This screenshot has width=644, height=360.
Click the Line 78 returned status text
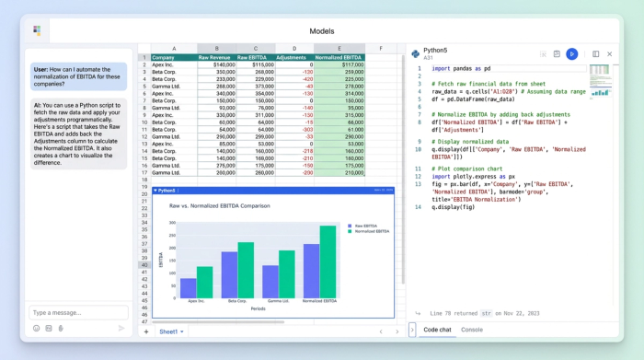[485, 313]
